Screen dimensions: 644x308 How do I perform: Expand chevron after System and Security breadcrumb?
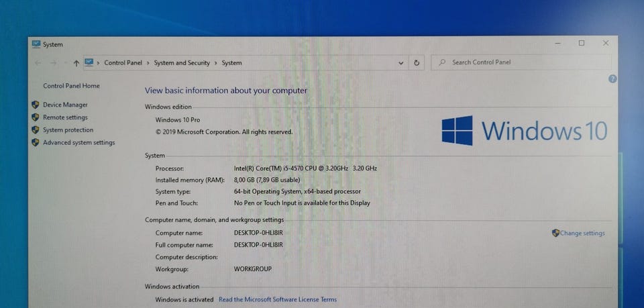tap(215, 63)
